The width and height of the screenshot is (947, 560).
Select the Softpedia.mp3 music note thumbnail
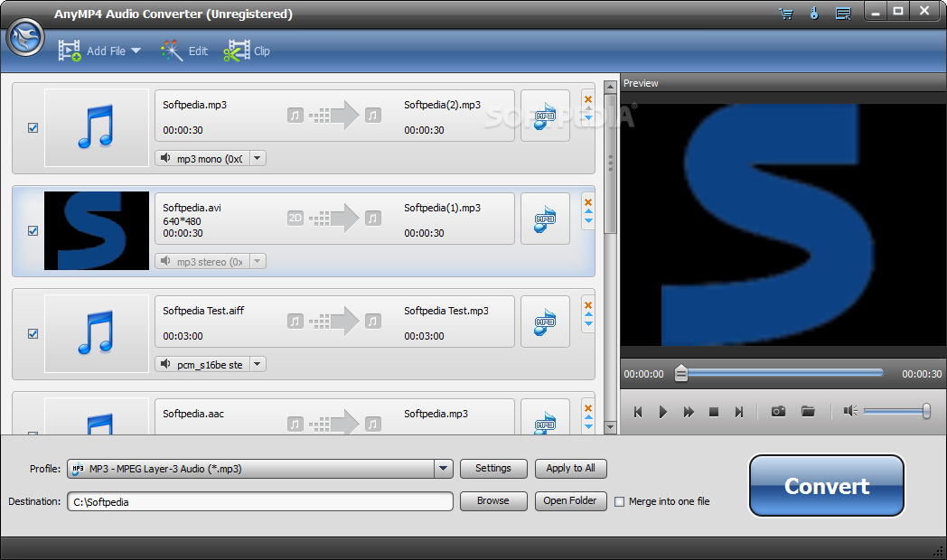(x=97, y=128)
